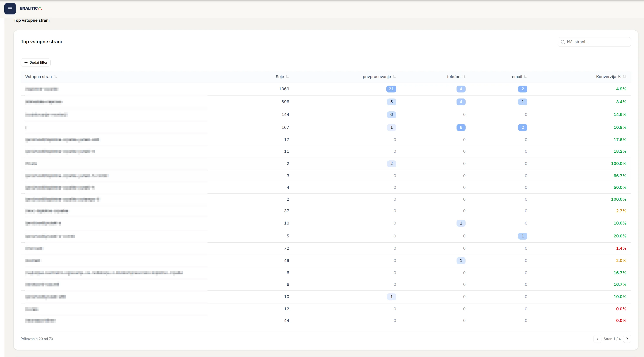Click the Enalitica logo

pyautogui.click(x=31, y=8)
